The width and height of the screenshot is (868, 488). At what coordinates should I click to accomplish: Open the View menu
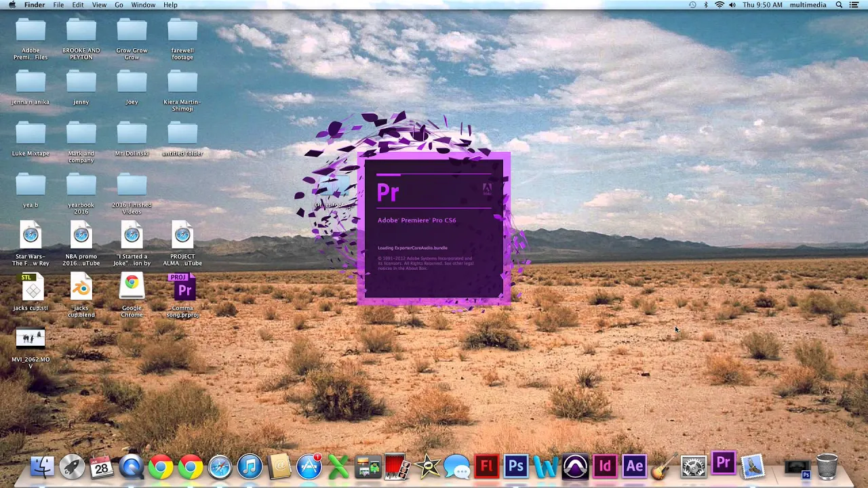point(99,5)
